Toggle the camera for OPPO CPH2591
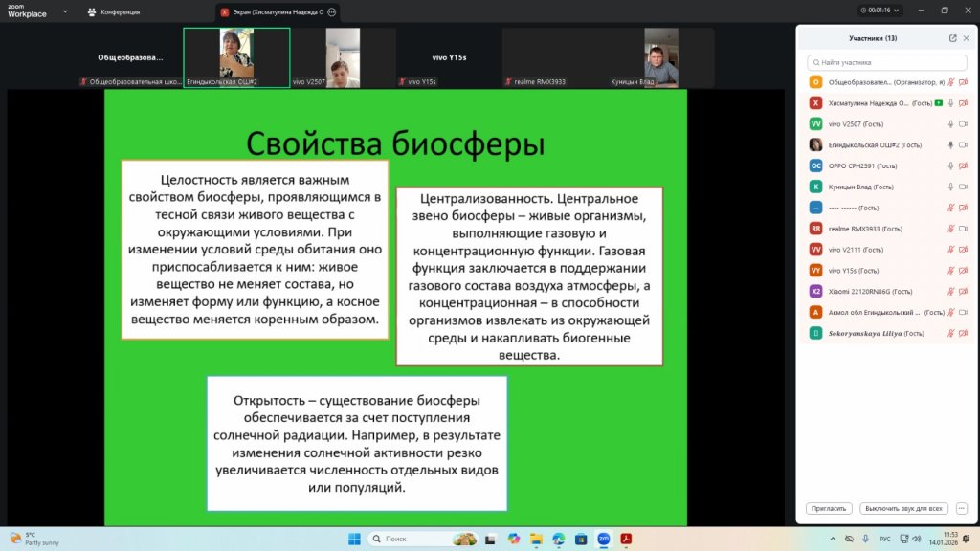This screenshot has height=551, width=980. click(963, 165)
